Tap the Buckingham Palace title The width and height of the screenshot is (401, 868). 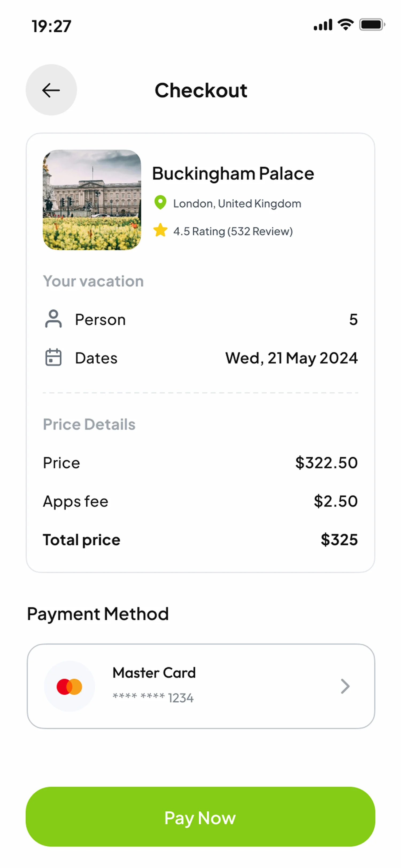[233, 173]
